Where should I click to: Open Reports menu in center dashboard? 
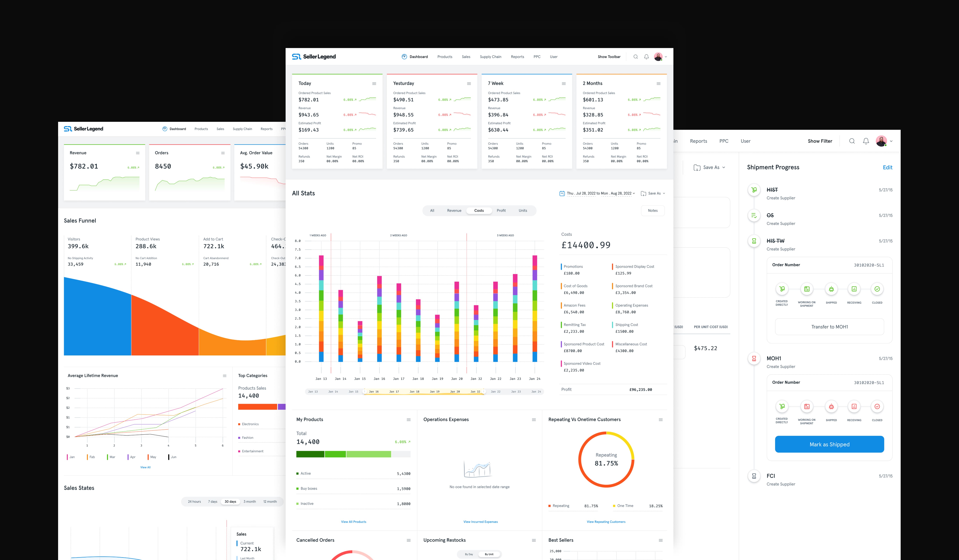pyautogui.click(x=517, y=57)
